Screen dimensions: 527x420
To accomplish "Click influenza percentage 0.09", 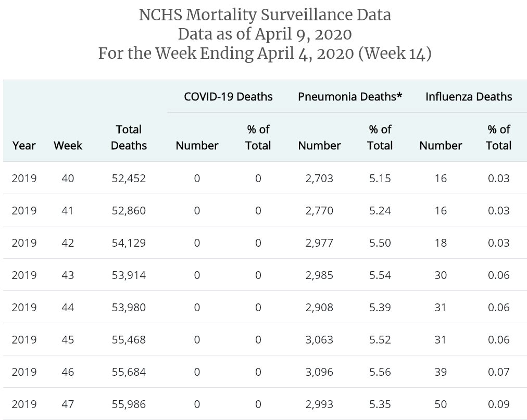I will (x=498, y=404).
